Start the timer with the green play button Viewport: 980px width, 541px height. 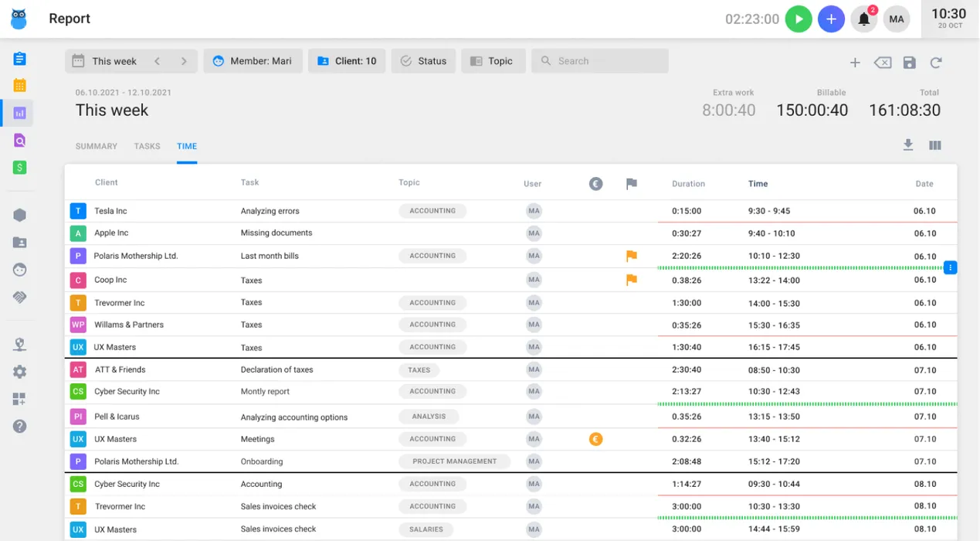[799, 19]
